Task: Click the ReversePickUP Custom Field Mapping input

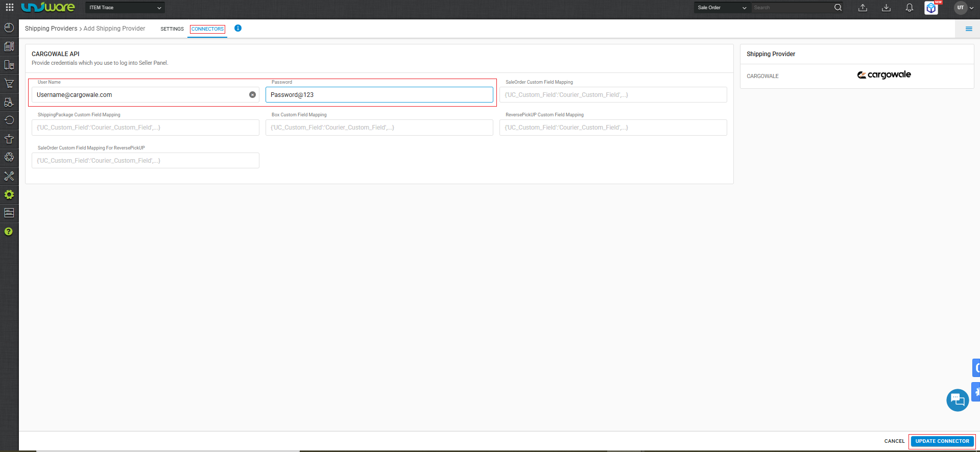Action: (x=613, y=128)
